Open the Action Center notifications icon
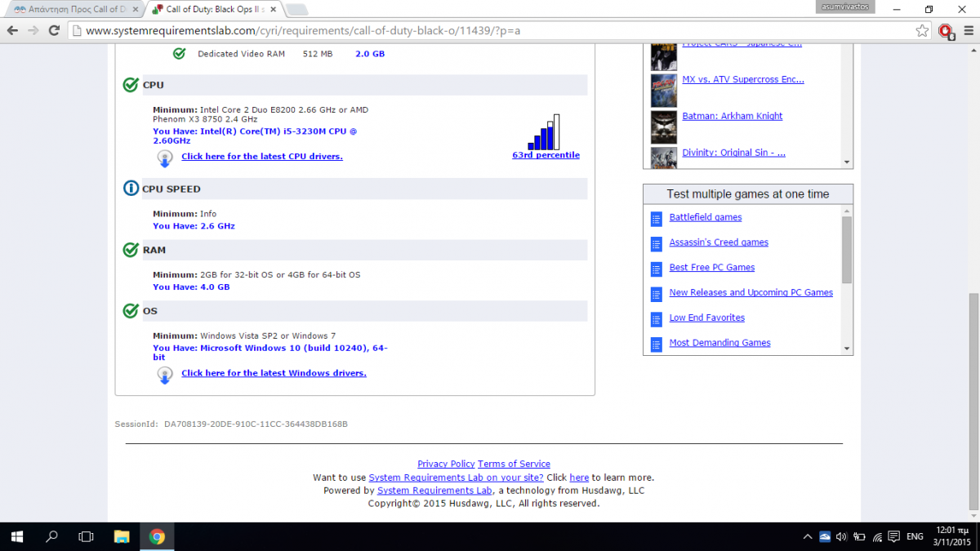The width and height of the screenshot is (980, 551). pos(895,536)
